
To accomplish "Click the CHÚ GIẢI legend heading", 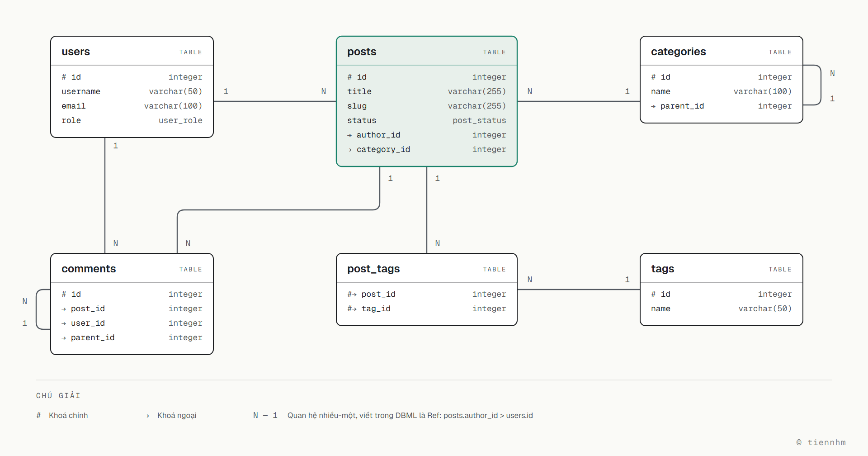I will click(x=58, y=395).
